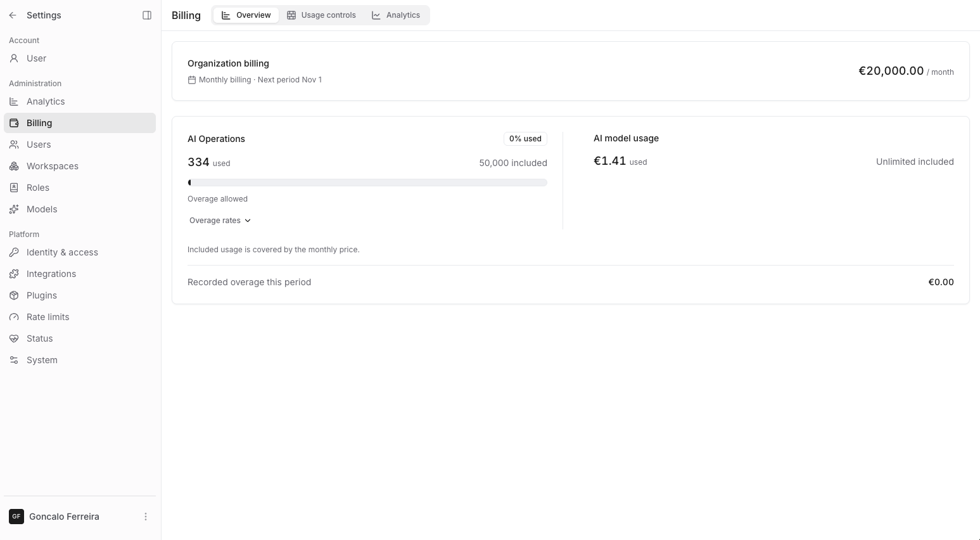Click the Identity & access key icon

(x=14, y=252)
